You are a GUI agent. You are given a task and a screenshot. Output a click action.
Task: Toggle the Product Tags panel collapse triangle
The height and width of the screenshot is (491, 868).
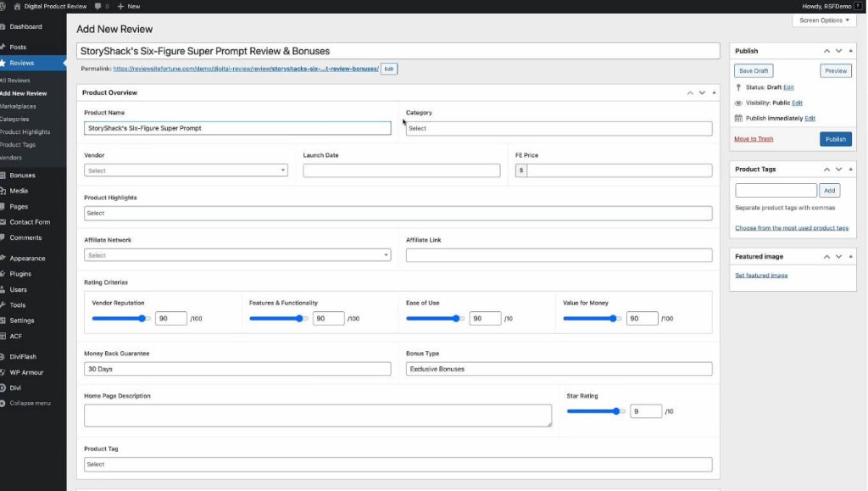pyautogui.click(x=851, y=170)
